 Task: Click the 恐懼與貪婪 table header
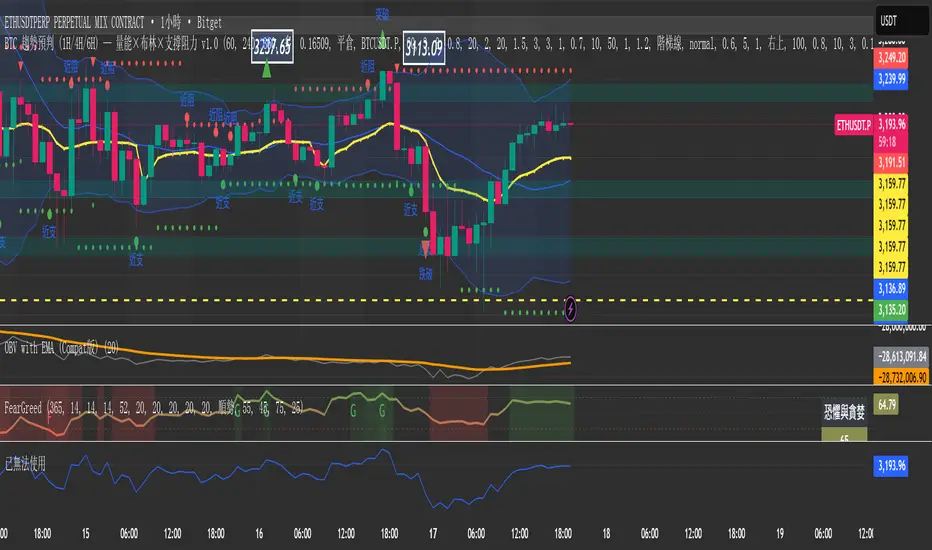pos(844,411)
